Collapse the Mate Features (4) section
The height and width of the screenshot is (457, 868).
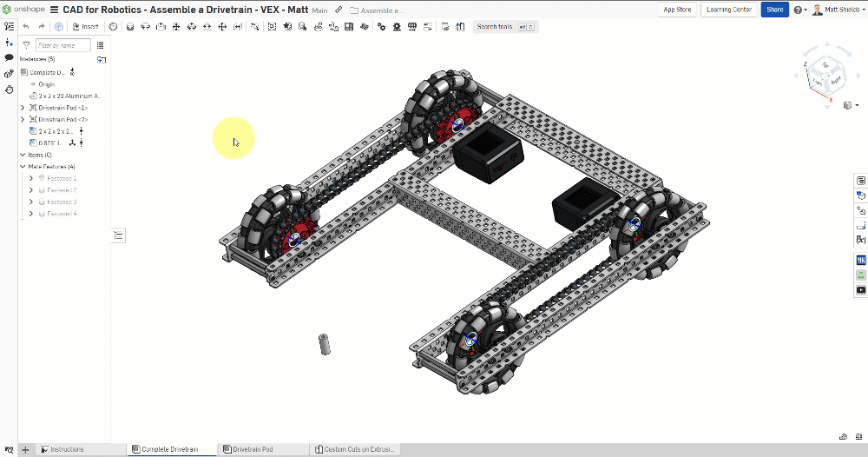click(x=23, y=166)
